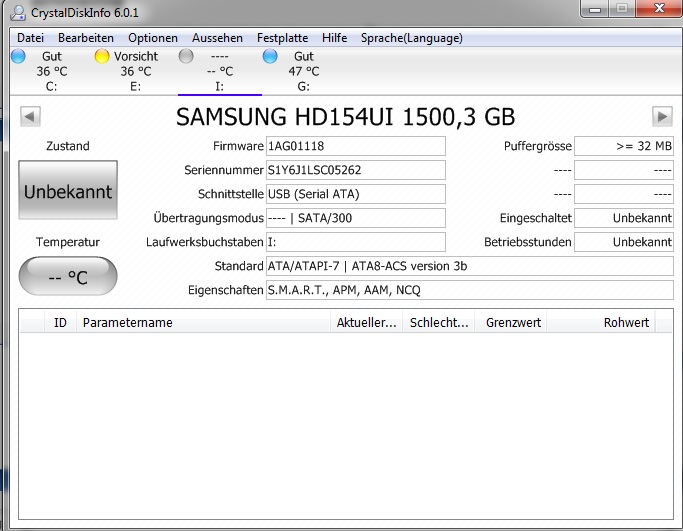Click the Firmware label
The image size is (683, 531).
(x=238, y=146)
